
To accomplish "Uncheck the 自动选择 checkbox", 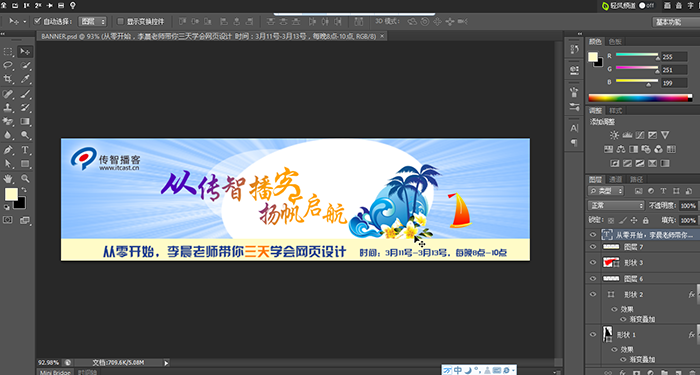I will pos(38,21).
